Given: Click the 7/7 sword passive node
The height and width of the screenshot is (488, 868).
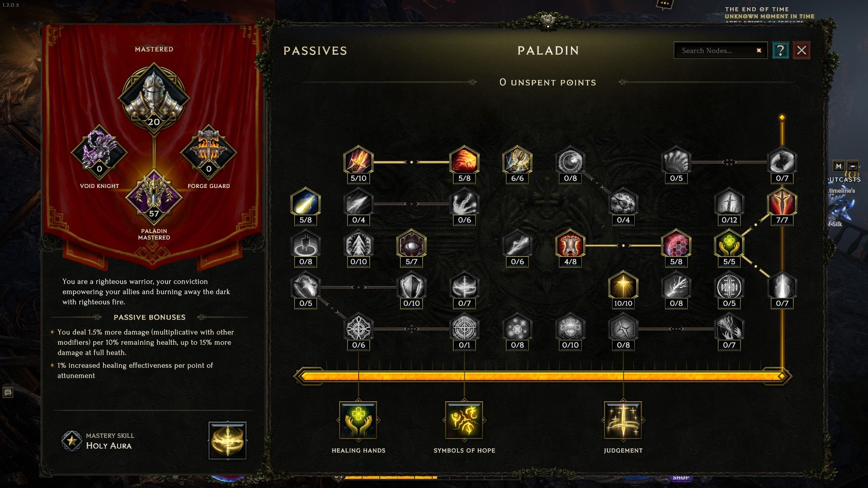Looking at the screenshot, I should [x=782, y=203].
